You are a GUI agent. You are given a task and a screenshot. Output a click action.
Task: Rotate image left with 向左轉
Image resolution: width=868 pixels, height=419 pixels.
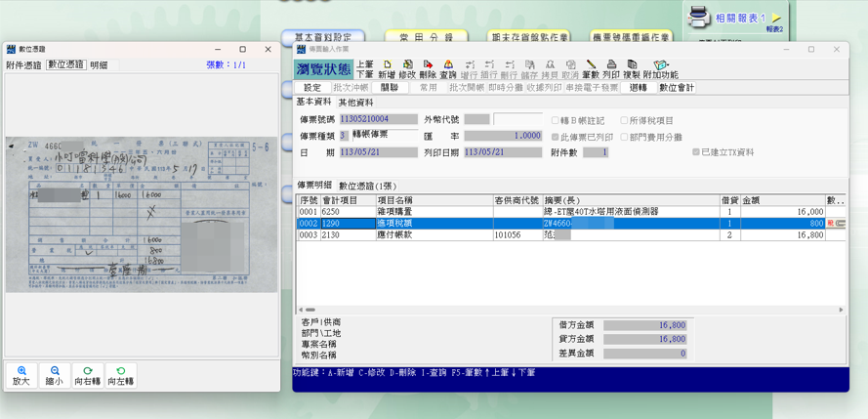click(121, 376)
